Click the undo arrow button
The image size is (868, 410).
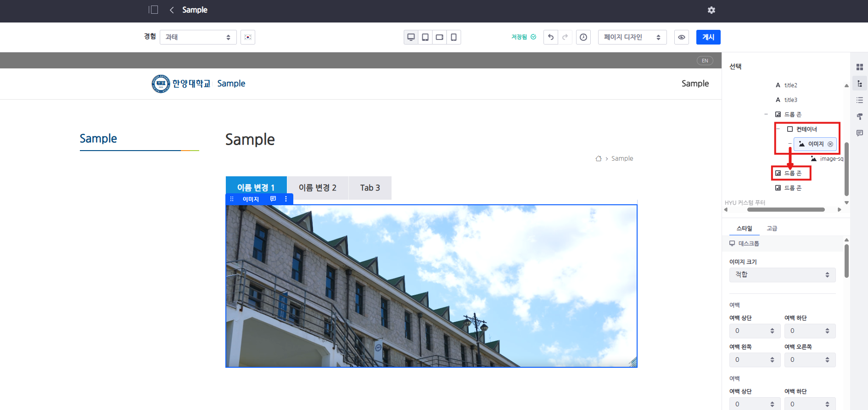point(551,37)
